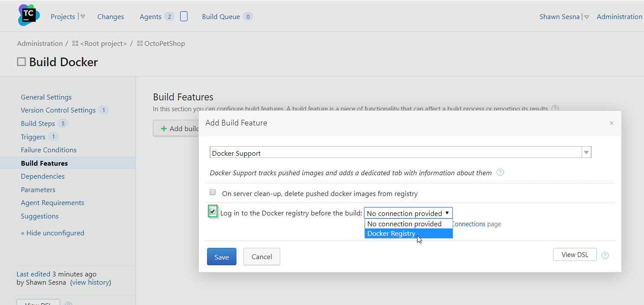Expand the Projects dropdown arrow
644x305 pixels.
click(x=83, y=17)
